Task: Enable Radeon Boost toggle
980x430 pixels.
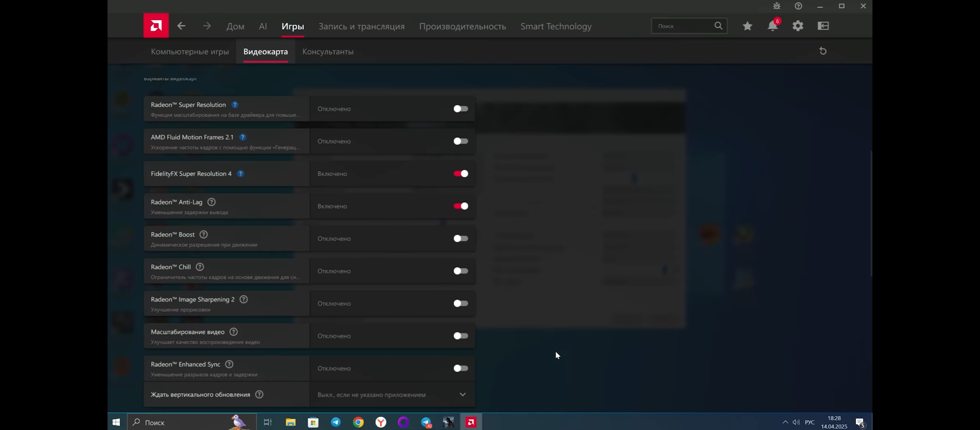Action: (461, 238)
